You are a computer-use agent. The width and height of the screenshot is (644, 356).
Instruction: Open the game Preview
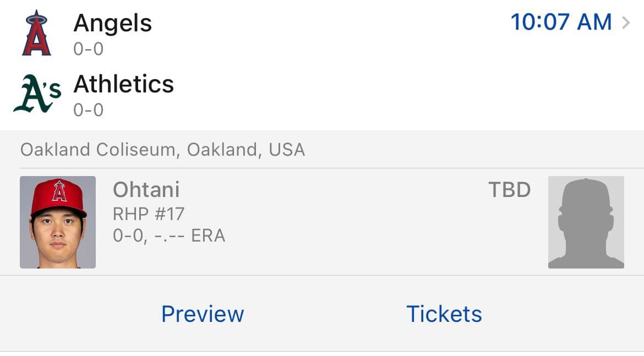[x=202, y=314]
